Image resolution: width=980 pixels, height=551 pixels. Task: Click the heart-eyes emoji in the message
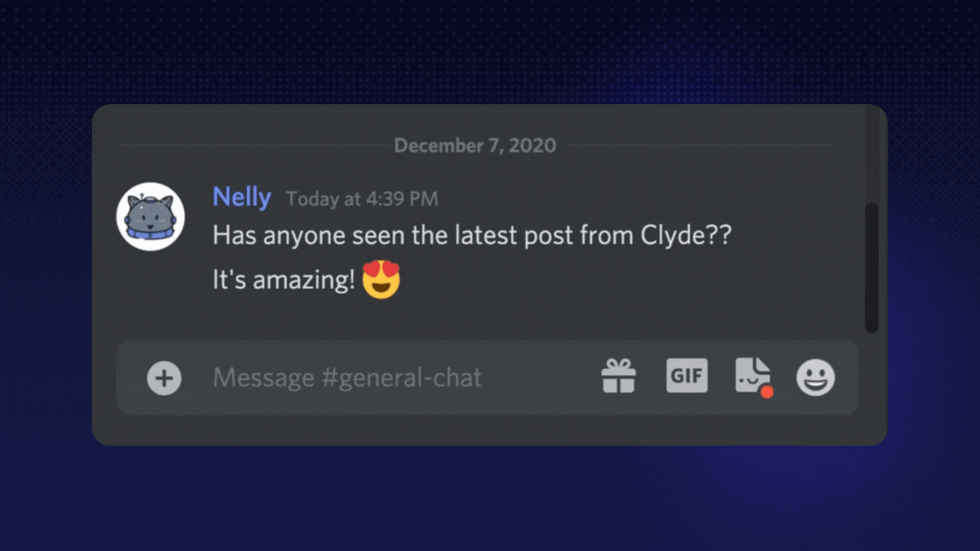pyautogui.click(x=381, y=279)
